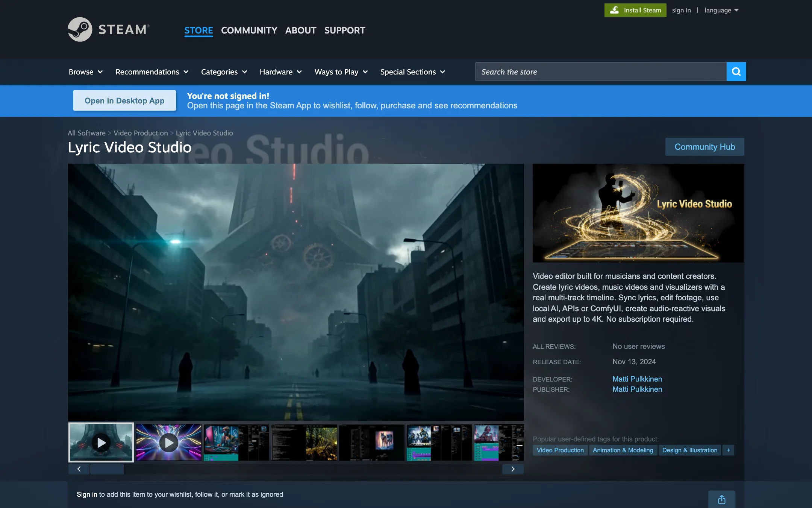The height and width of the screenshot is (508, 812).
Task: Play the second colorful trailer thumbnail
Action: tap(169, 442)
